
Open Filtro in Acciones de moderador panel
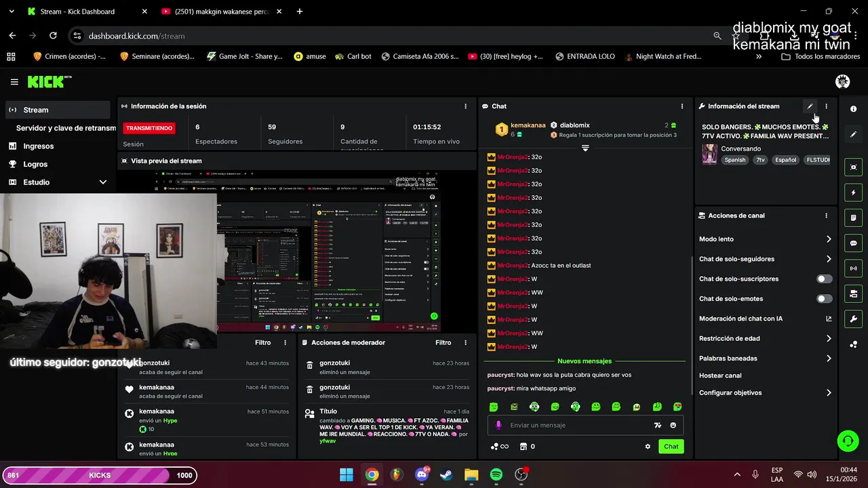click(443, 343)
